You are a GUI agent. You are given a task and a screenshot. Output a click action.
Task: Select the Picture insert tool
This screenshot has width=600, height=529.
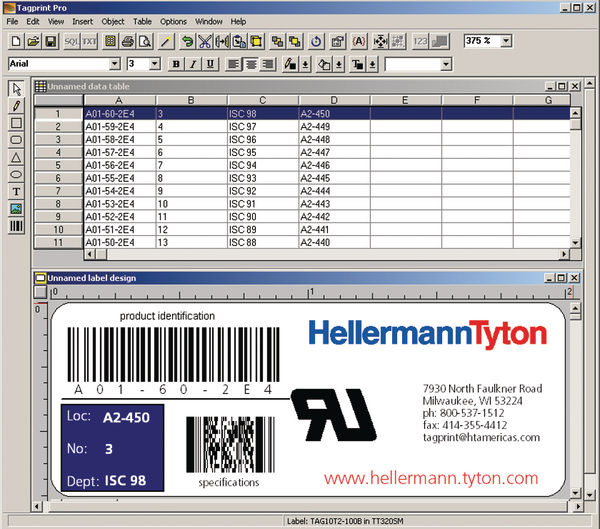[x=16, y=209]
